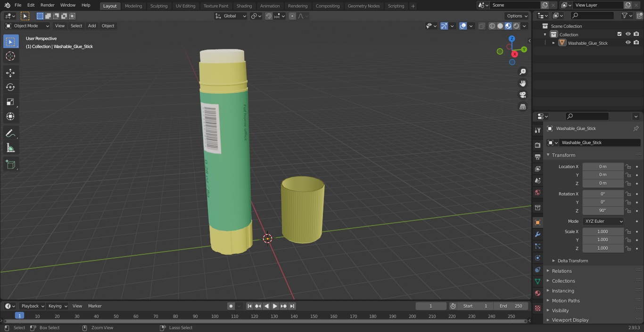
Task: Expand Washable_Glue_Stick in outliner tree
Action: [x=553, y=43]
